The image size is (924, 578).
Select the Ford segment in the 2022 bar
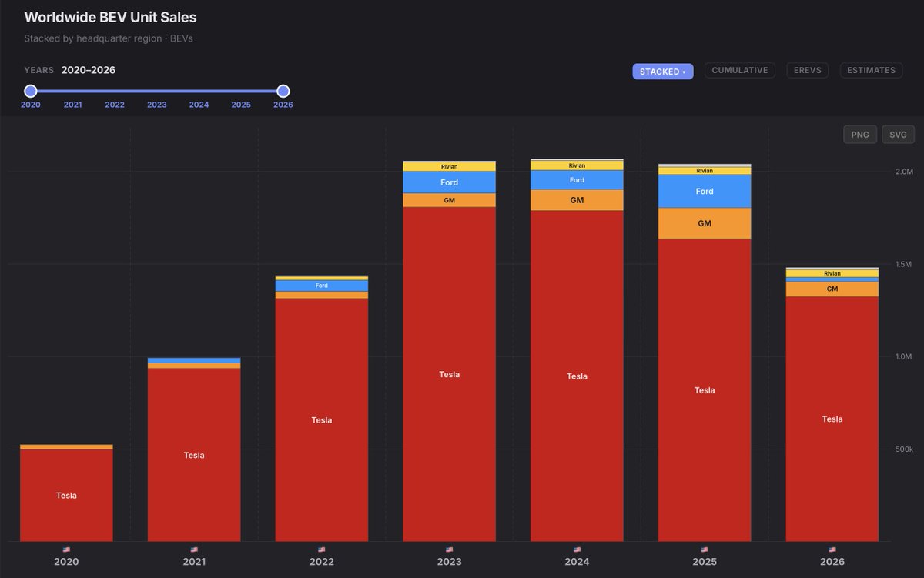tap(322, 286)
